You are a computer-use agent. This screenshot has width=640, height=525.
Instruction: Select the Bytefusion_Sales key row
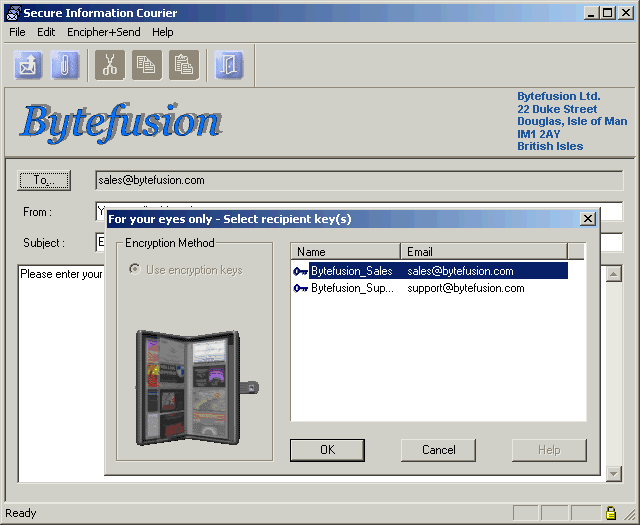[430, 271]
